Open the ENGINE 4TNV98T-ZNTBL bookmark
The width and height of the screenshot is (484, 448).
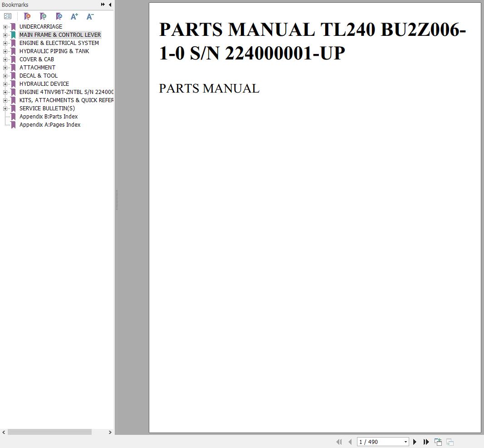pos(66,92)
